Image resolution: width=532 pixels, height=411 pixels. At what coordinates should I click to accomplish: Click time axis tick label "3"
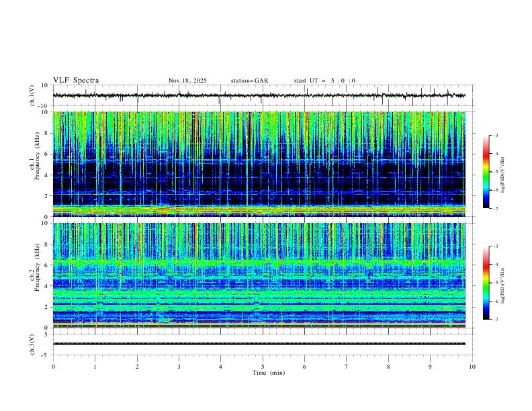[179, 367]
